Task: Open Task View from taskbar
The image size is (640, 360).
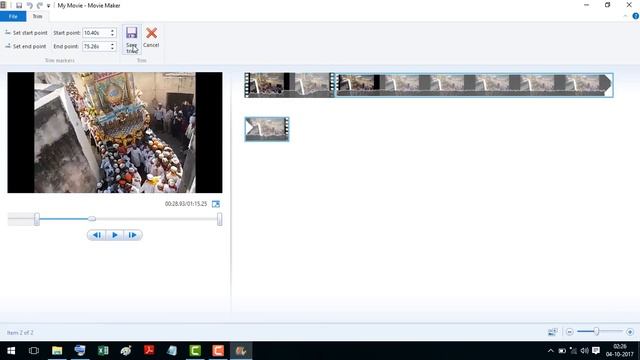Action: pyautogui.click(x=34, y=351)
